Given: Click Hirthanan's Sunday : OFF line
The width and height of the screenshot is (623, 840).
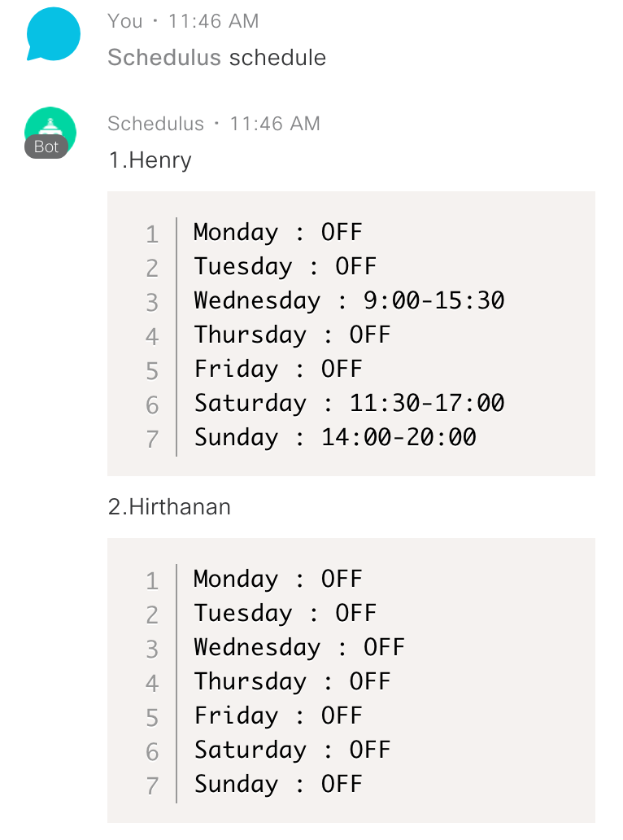Looking at the screenshot, I should 277,785.
